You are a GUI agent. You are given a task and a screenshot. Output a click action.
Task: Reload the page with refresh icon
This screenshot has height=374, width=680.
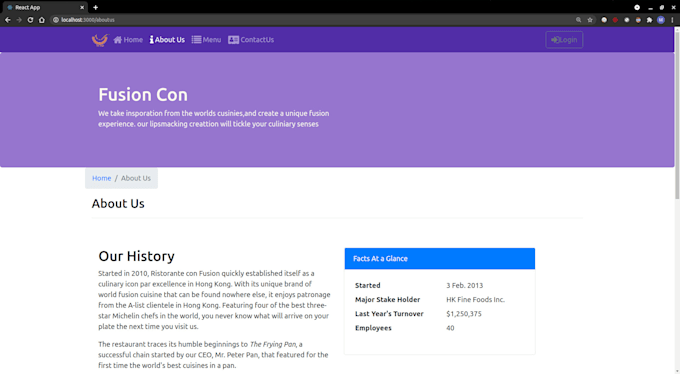[30, 20]
